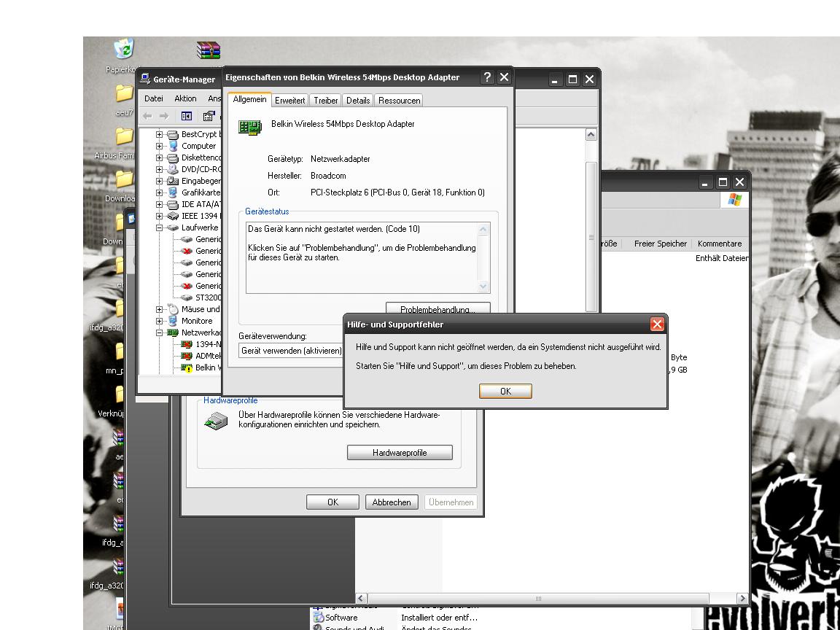Click the Geräte-Manager title bar icon
The height and width of the screenshot is (630, 840).
point(144,79)
